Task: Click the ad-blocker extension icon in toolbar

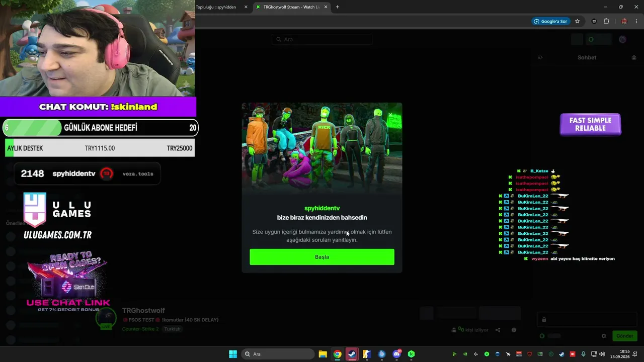Action: click(594, 21)
